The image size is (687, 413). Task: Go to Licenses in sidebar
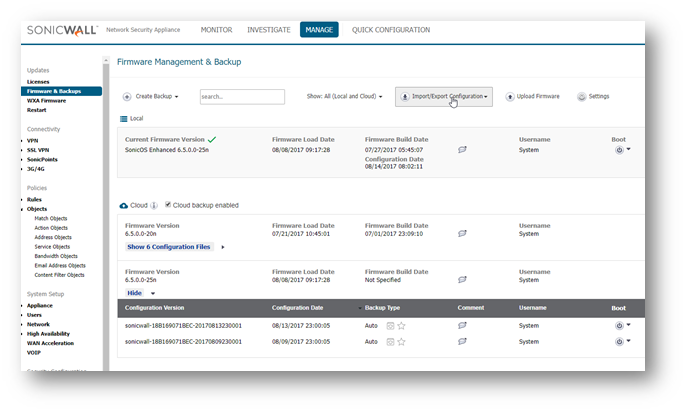click(37, 82)
